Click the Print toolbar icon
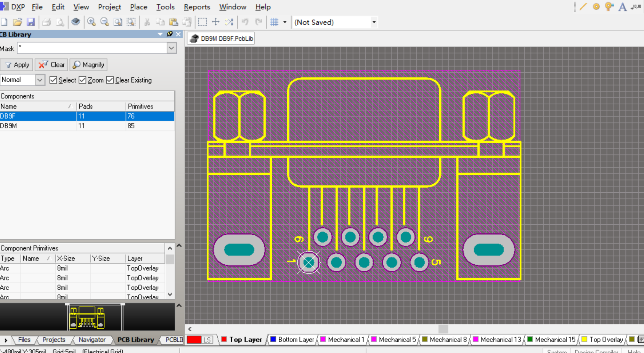The height and width of the screenshot is (353, 644). point(47,22)
